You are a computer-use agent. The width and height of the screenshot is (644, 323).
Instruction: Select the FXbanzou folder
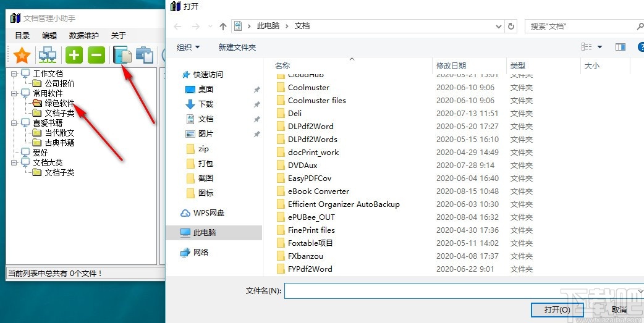(x=305, y=256)
